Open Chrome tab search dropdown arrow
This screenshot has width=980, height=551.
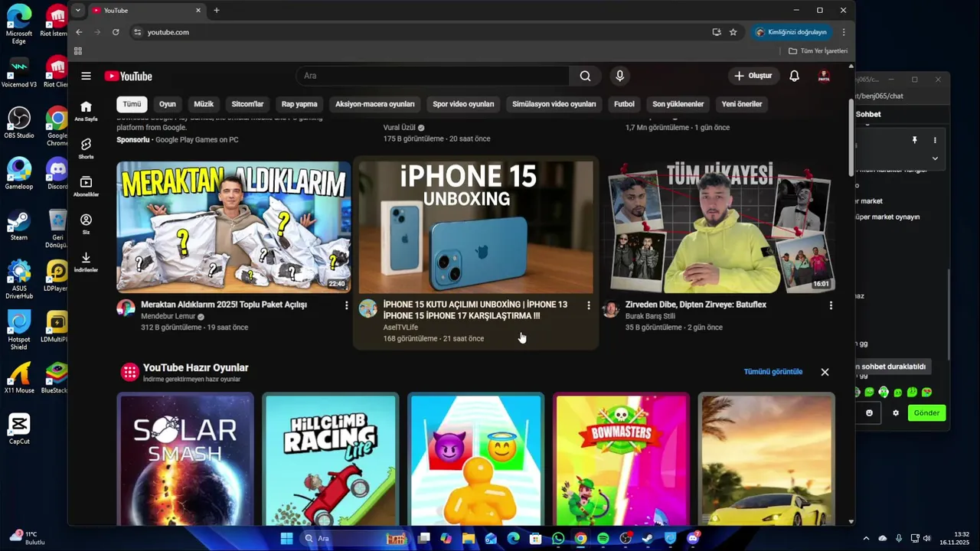click(x=78, y=10)
